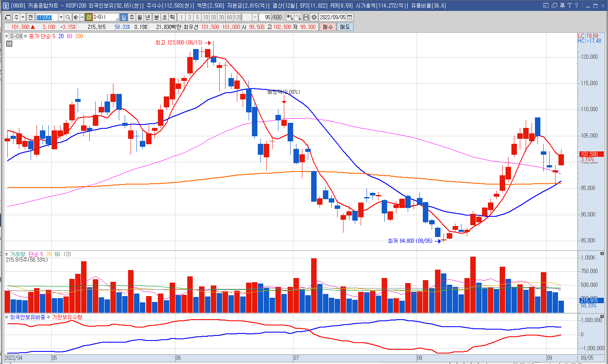The width and height of the screenshot is (608, 364).
Task: Click the orange 200 moving average label
Action: pos(79,36)
